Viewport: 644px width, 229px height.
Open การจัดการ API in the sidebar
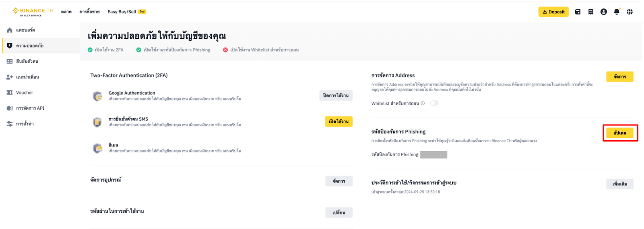pos(30,108)
